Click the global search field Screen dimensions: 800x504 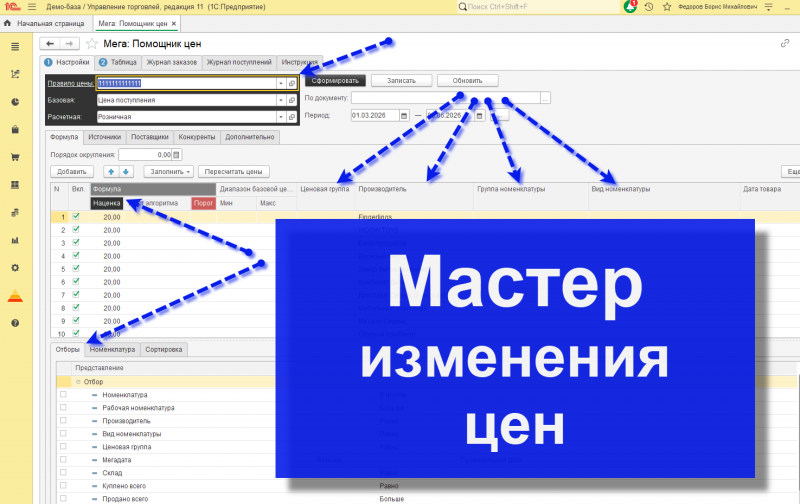(538, 7)
